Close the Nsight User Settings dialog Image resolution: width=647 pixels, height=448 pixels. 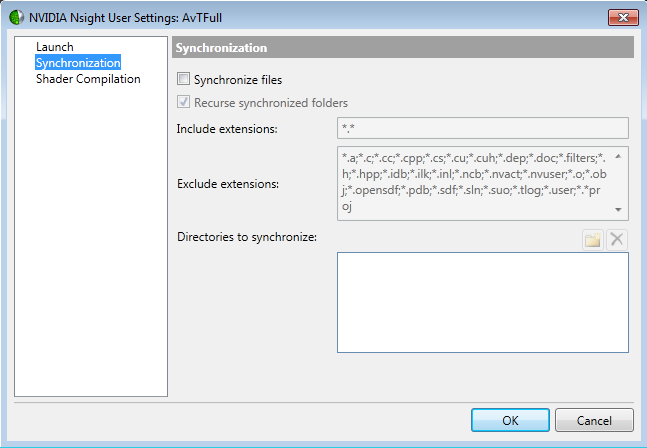coord(623,17)
